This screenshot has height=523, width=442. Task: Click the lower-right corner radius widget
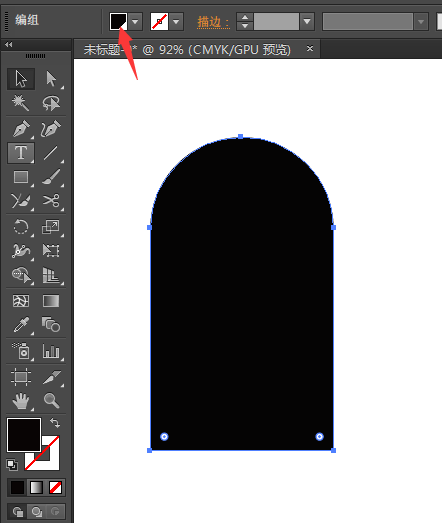[x=319, y=437]
